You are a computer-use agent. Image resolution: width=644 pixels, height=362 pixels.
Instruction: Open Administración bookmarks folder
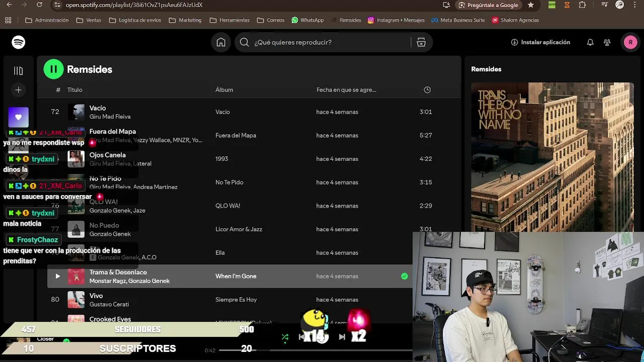point(47,20)
